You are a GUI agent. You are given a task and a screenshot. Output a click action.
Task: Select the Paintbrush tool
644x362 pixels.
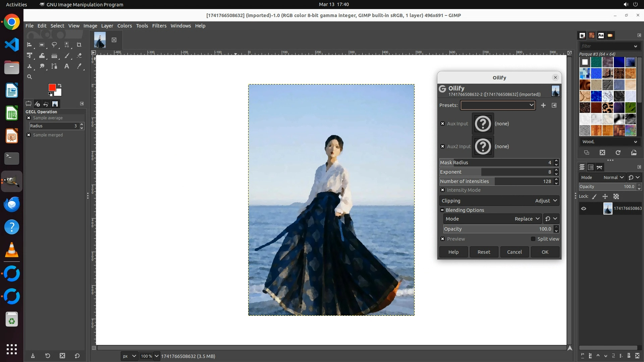[67, 56]
